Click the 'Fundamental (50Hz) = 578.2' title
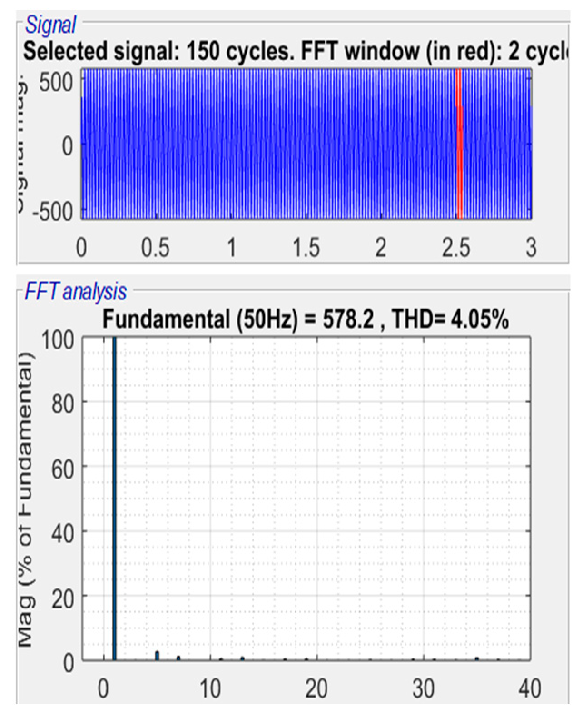This screenshot has height=723, width=588. coord(238,319)
